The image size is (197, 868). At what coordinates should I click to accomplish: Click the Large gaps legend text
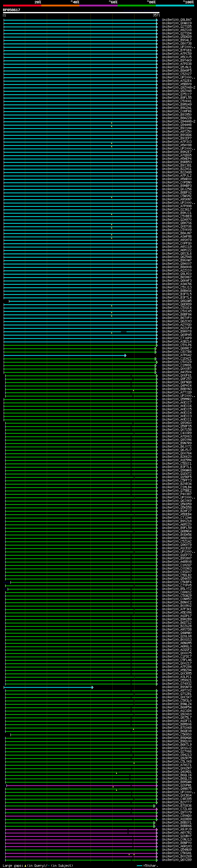coord(38,866)
